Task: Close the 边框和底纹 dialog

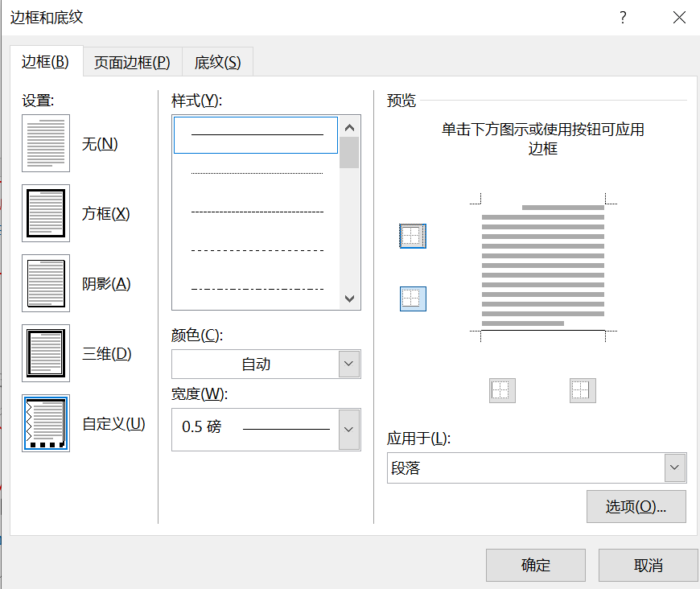Action: tap(679, 18)
